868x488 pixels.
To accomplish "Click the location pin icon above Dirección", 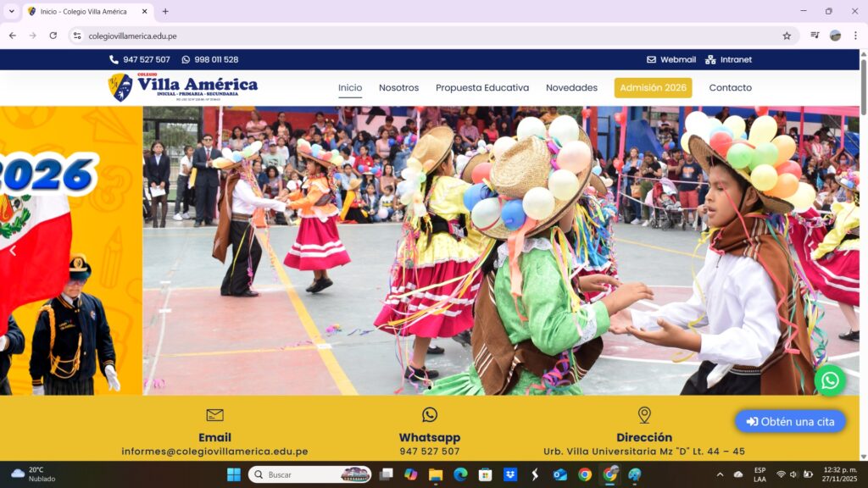I will [644, 415].
